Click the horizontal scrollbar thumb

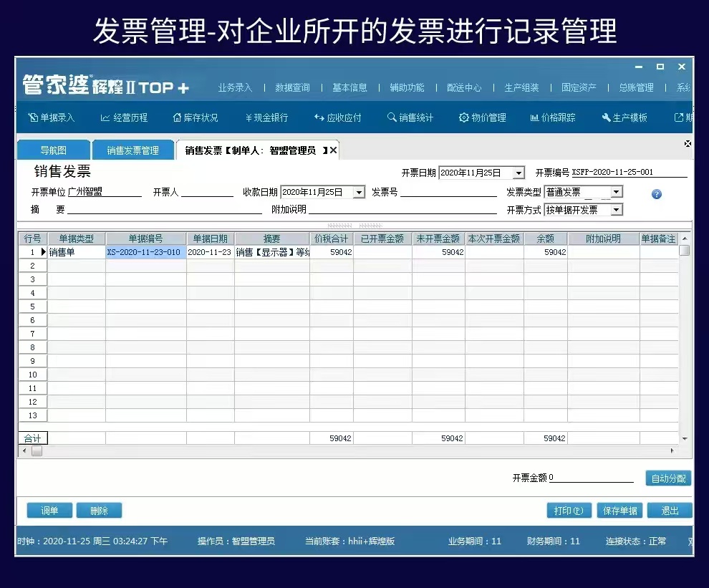tap(37, 451)
